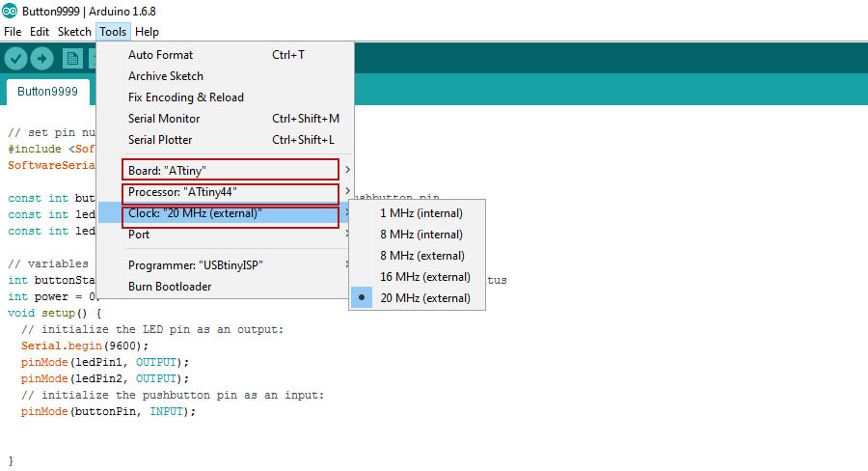Viewport: 868px width, 471px height.
Task: Select 16 MHz (external) clock
Action: click(x=418, y=276)
